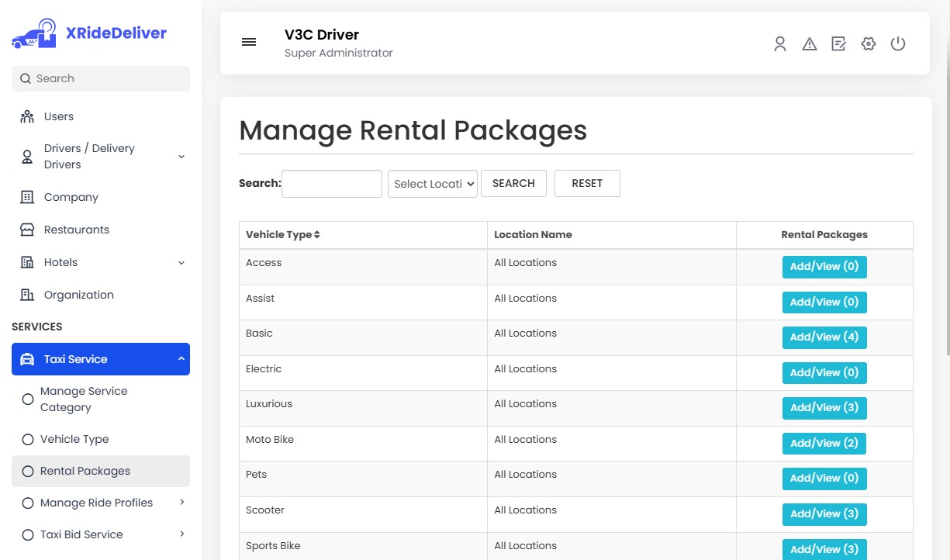Open the edit notes icon near settings
The height and width of the screenshot is (560, 950).
point(838,44)
